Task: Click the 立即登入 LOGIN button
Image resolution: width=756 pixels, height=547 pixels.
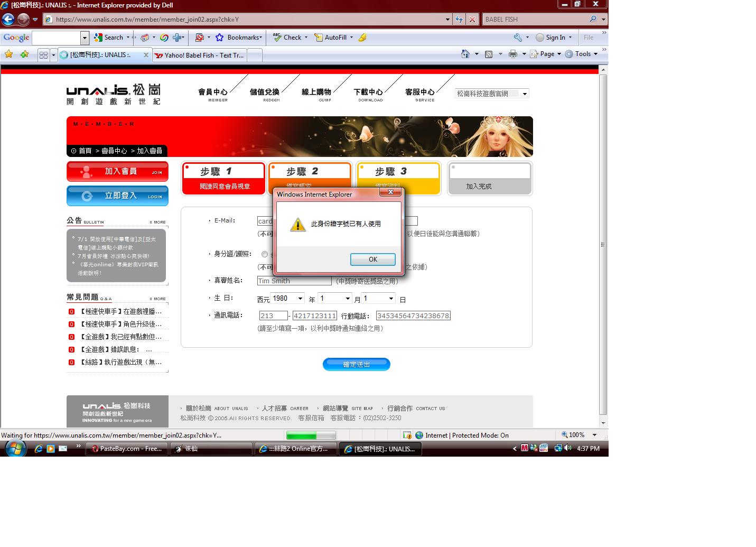Action: [x=117, y=196]
